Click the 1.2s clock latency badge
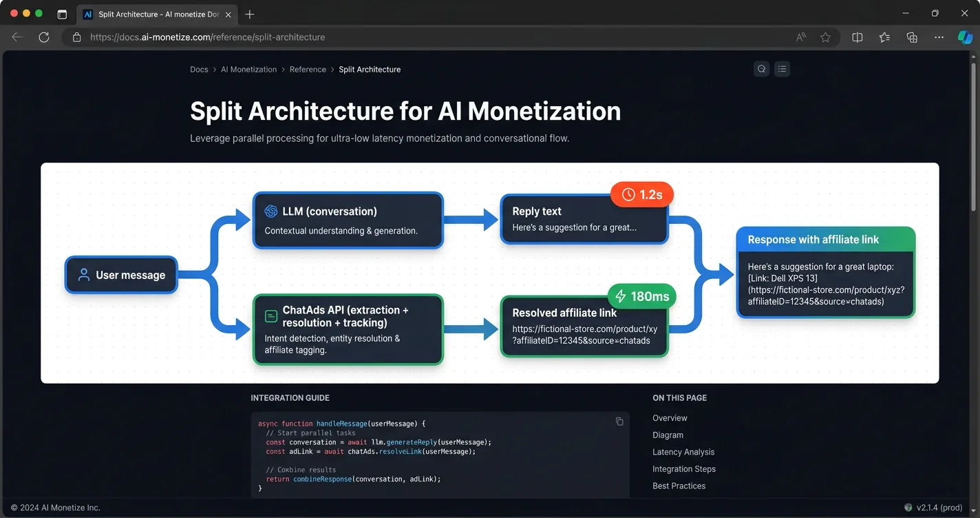Image resolution: width=980 pixels, height=518 pixels. pos(641,195)
